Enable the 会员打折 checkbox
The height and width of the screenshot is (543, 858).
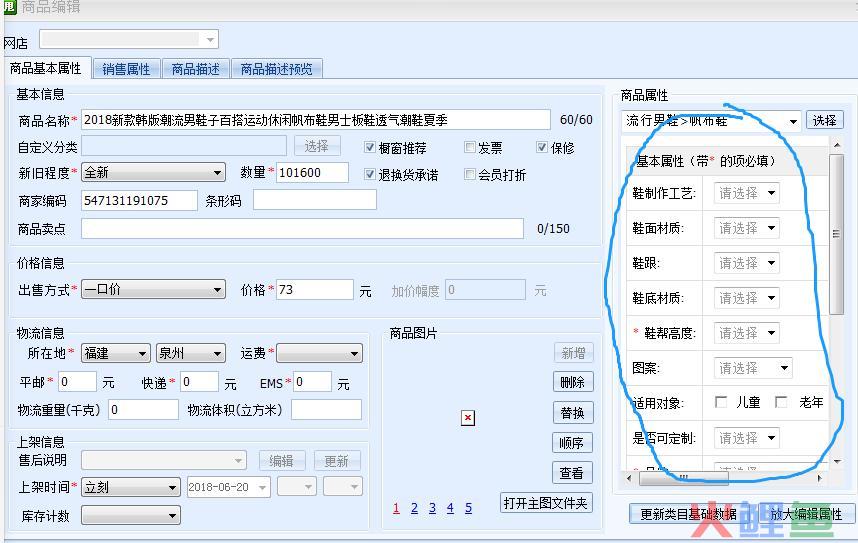pyautogui.click(x=469, y=174)
